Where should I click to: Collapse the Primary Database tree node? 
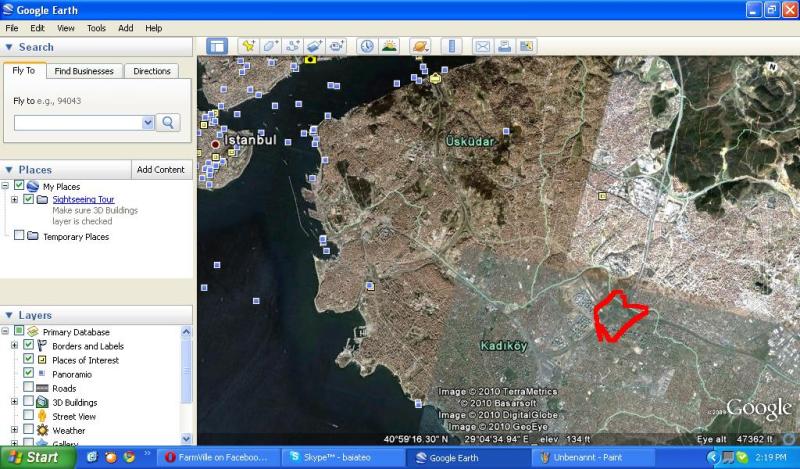click(x=5, y=332)
